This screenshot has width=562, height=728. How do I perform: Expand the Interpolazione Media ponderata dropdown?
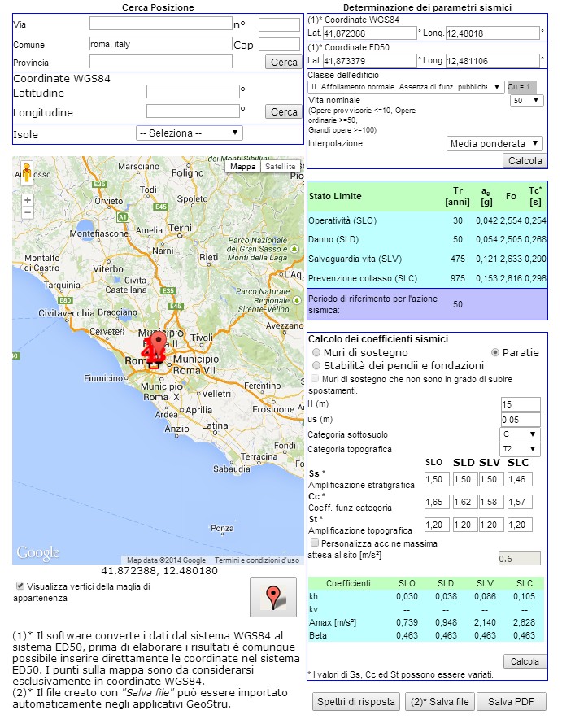[494, 144]
